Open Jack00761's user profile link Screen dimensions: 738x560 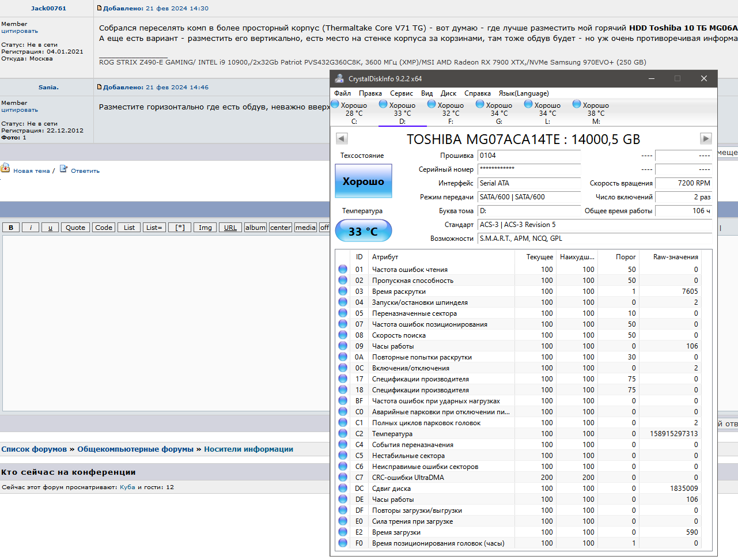(x=48, y=9)
